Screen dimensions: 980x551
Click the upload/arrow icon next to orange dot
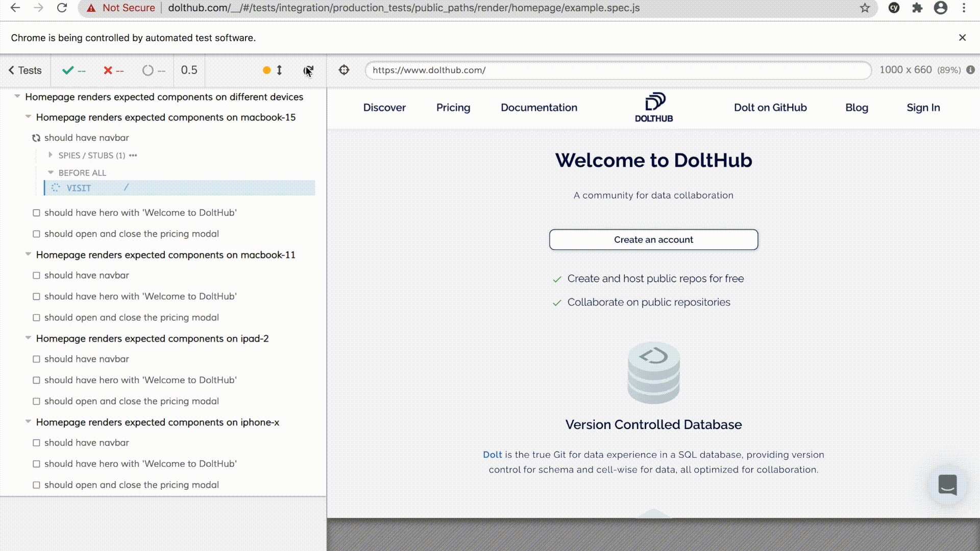click(279, 70)
